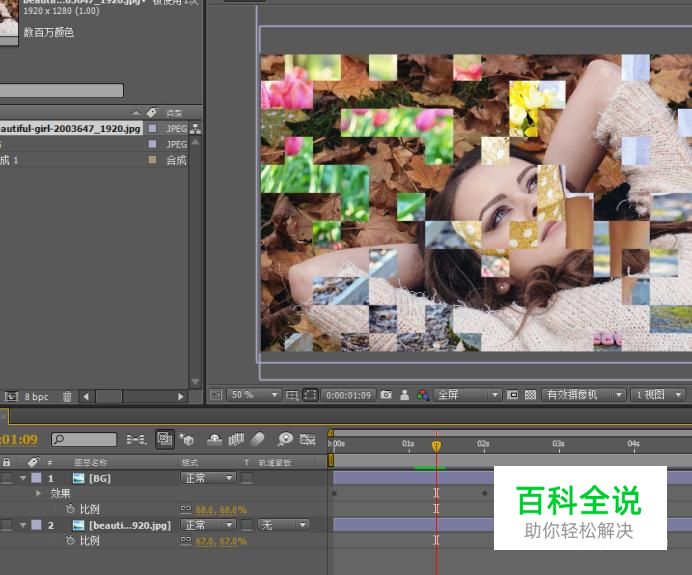Open the 1 视图 view layout dropdown

[x=658, y=395]
